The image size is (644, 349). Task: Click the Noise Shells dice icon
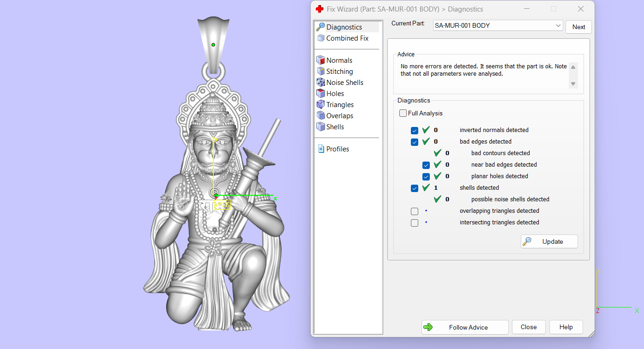point(321,82)
